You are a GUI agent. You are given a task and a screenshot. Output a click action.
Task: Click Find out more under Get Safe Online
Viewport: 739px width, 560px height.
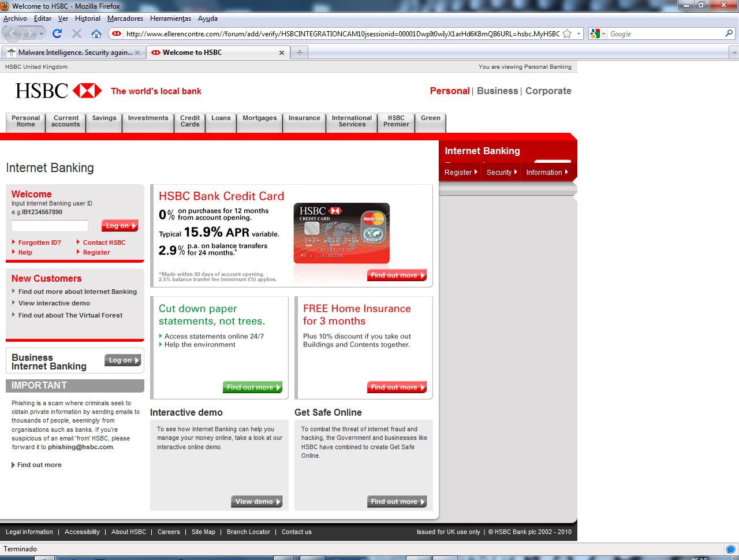pos(397,502)
